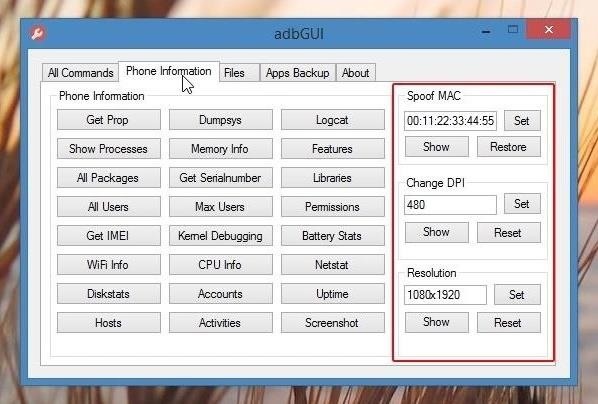Show Activities
The width and height of the screenshot is (598, 404).
tap(220, 323)
